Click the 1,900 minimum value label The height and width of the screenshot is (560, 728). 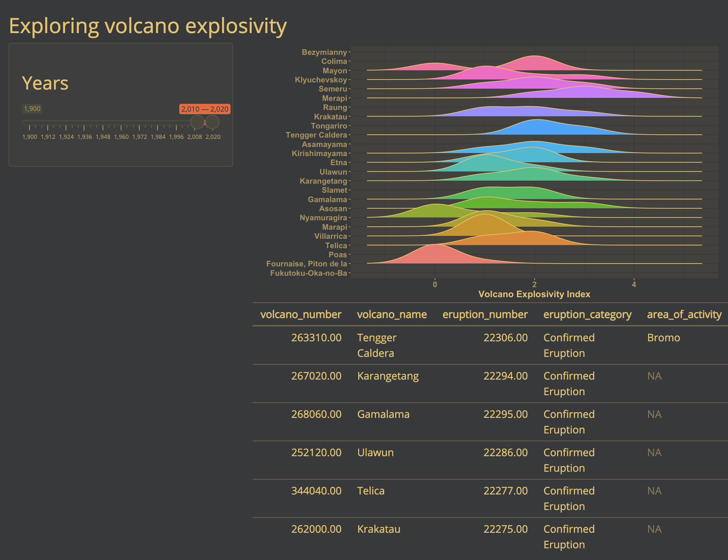(32, 109)
